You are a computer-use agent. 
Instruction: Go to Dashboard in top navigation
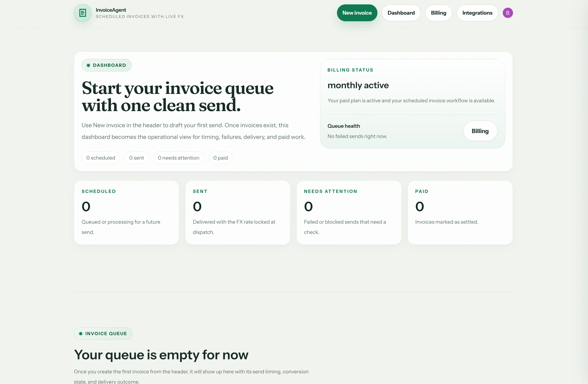coord(401,13)
